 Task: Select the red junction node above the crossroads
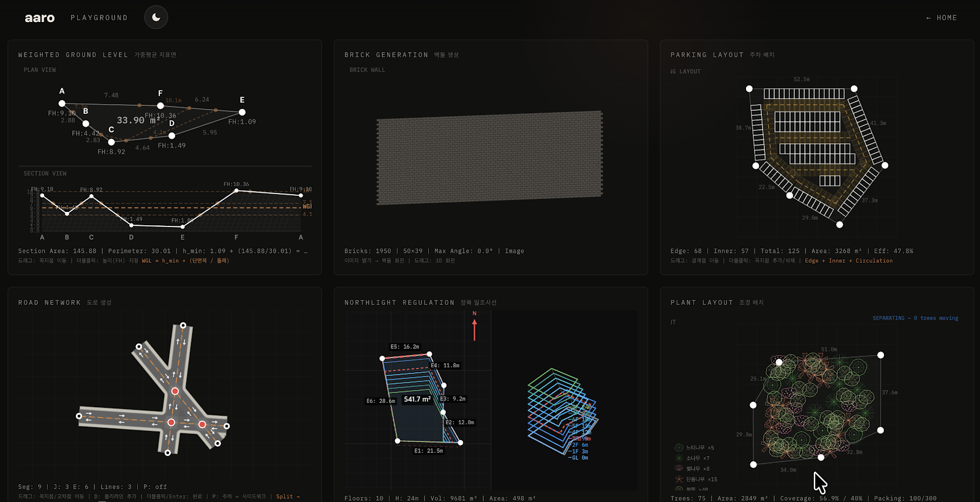pyautogui.click(x=175, y=391)
